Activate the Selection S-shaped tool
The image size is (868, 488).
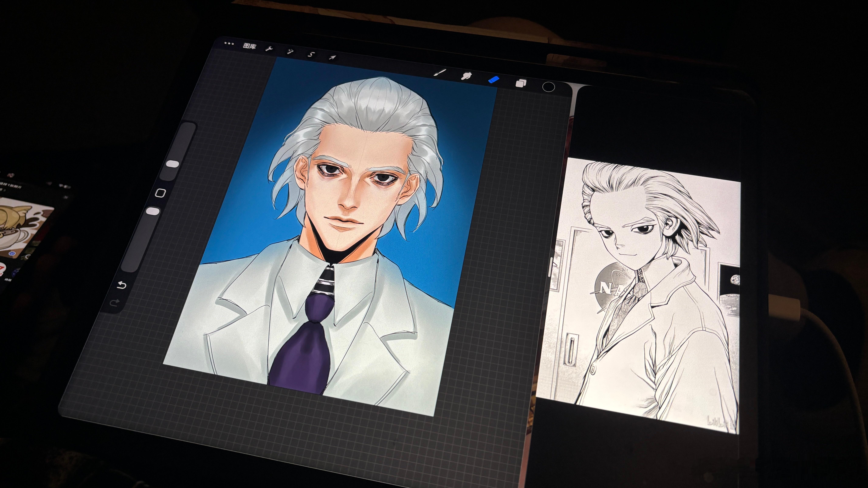click(x=311, y=55)
